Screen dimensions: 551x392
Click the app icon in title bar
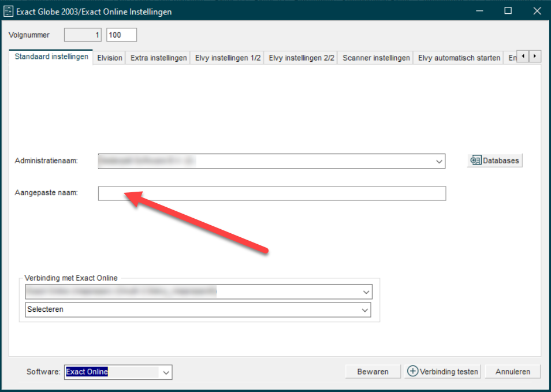(x=9, y=11)
